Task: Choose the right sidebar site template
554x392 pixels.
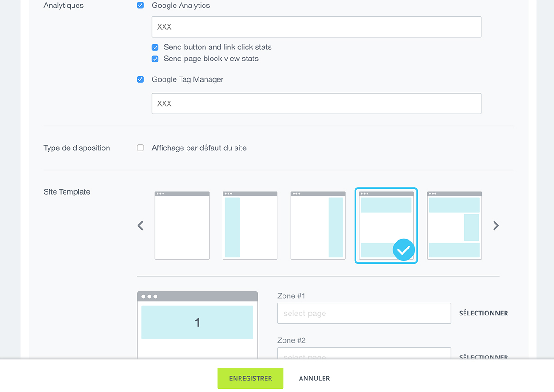Action: click(318, 226)
